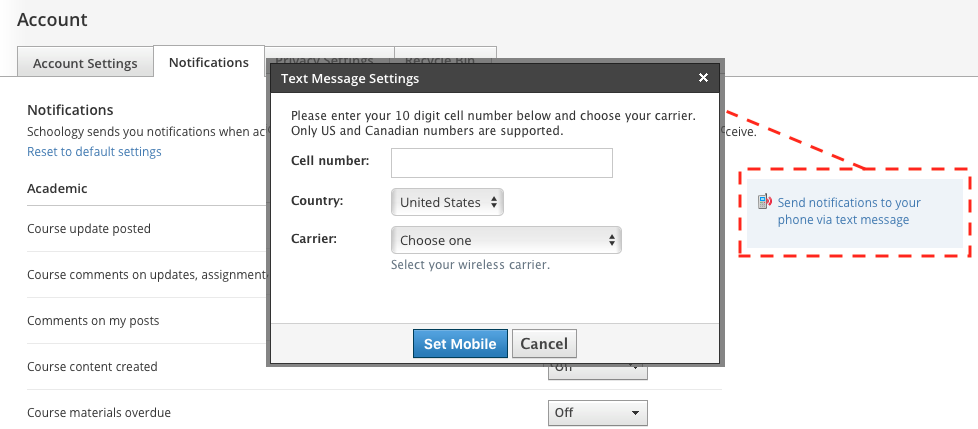Close the Text Message Settings dialog
The width and height of the screenshot is (978, 429).
[x=703, y=78]
